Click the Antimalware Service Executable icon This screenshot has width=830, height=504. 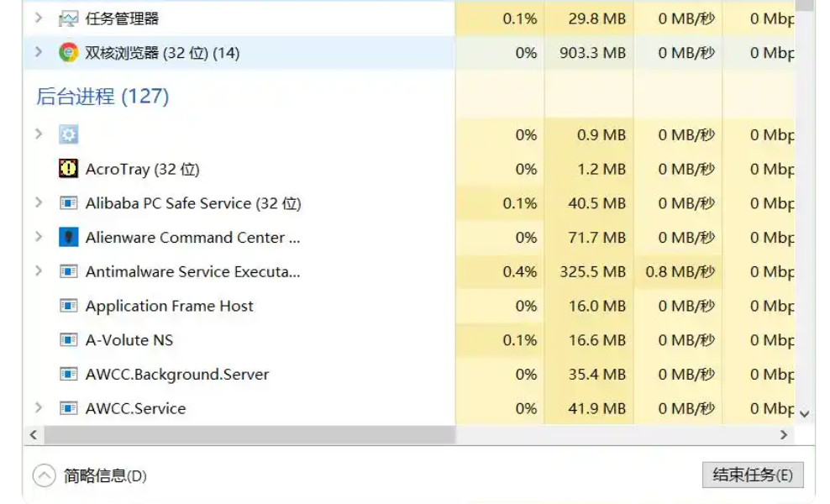click(x=69, y=272)
